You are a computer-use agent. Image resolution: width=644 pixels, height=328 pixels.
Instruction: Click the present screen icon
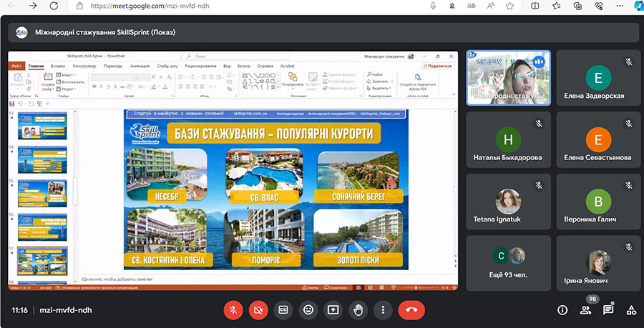(x=333, y=310)
